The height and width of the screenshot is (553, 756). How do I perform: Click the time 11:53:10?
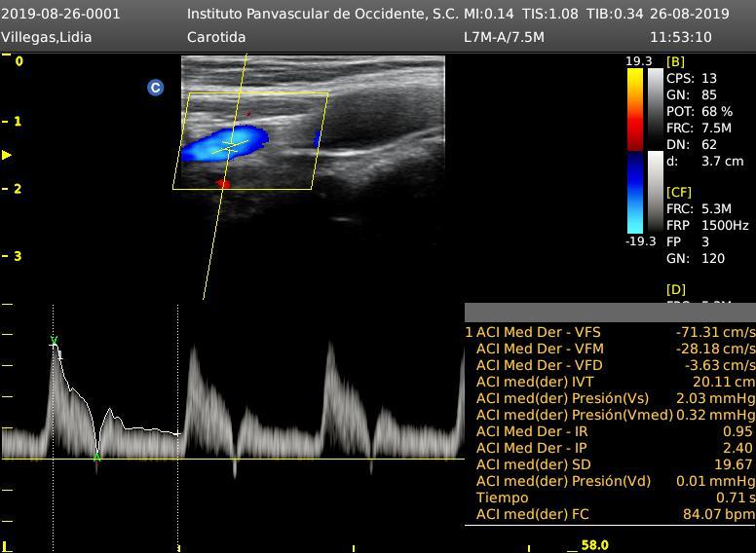(681, 37)
